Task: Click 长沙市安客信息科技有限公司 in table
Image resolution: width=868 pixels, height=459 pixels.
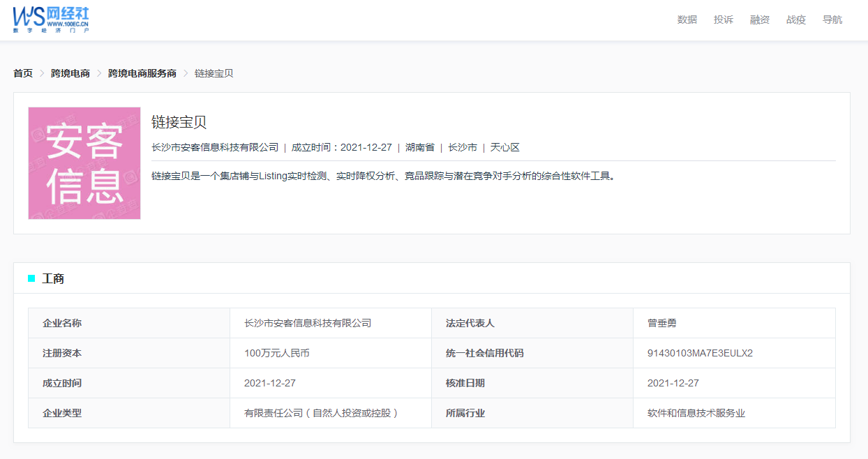Action: click(x=308, y=324)
